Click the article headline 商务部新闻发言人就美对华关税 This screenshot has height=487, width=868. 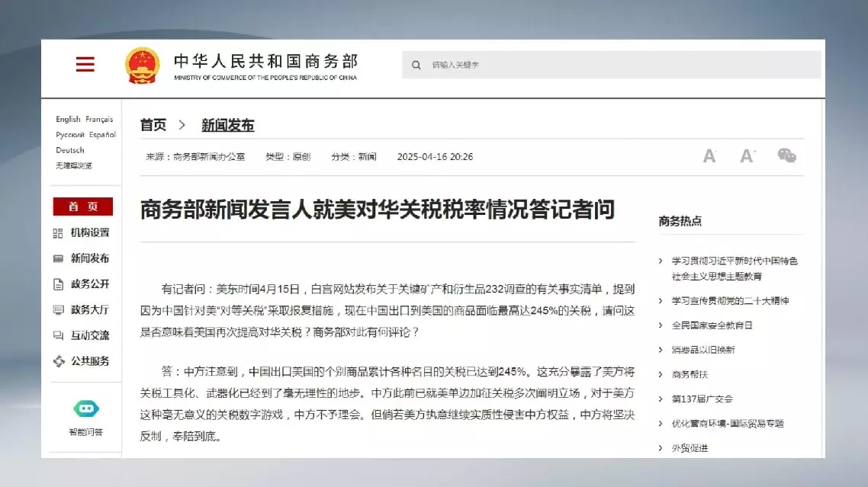[x=378, y=210]
